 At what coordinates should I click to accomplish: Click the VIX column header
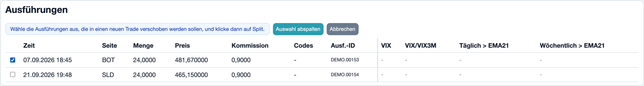coord(386,46)
